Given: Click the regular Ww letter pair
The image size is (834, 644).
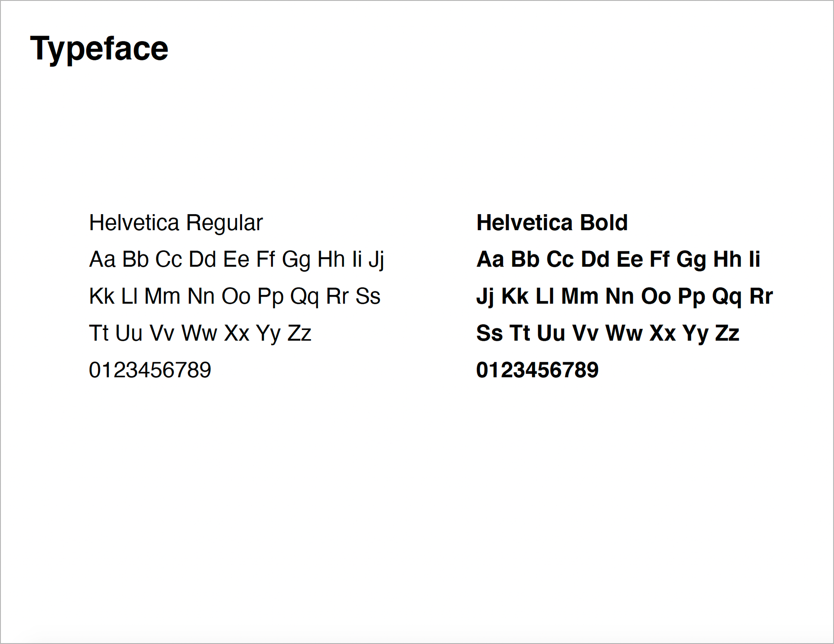Looking at the screenshot, I should [199, 333].
